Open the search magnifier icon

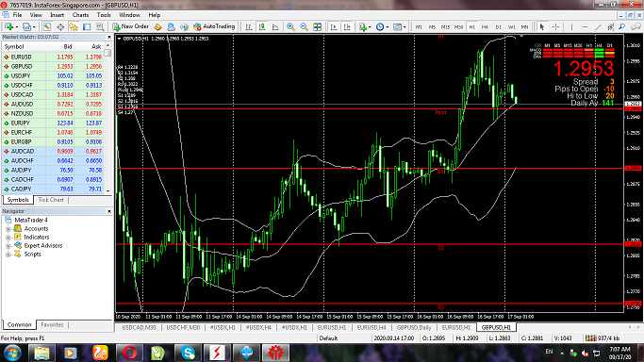[x=622, y=26]
